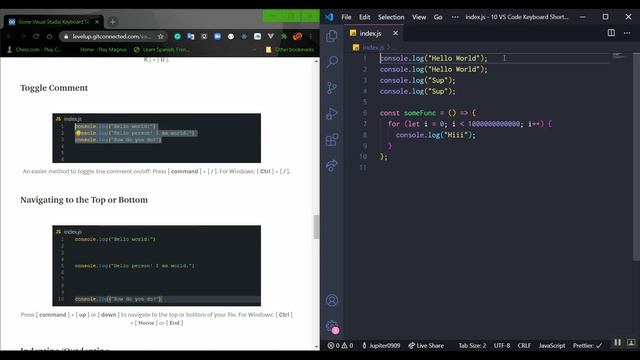Open the Selection menu

(391, 17)
